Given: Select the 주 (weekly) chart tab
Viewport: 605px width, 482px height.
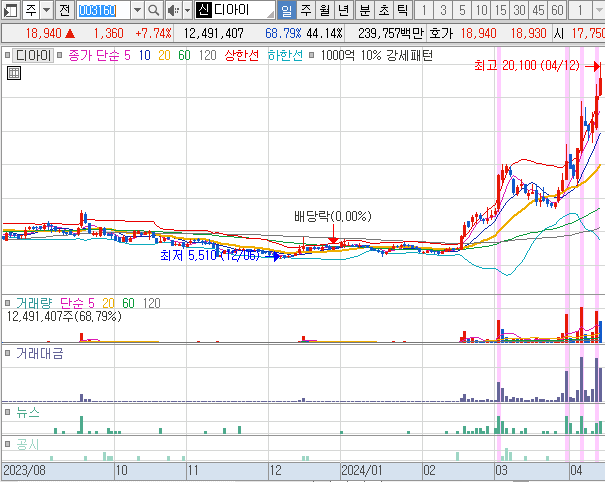Looking at the screenshot, I should click(x=306, y=10).
